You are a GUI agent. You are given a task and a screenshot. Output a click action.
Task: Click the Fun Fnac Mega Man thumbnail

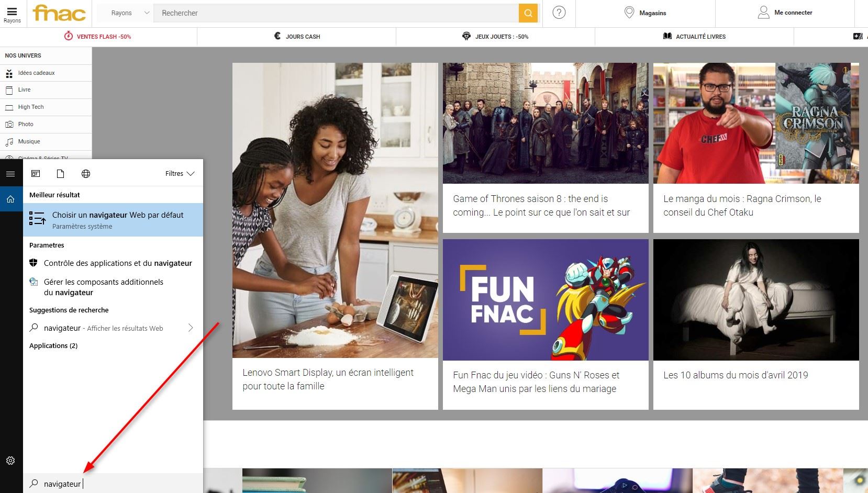pos(546,300)
